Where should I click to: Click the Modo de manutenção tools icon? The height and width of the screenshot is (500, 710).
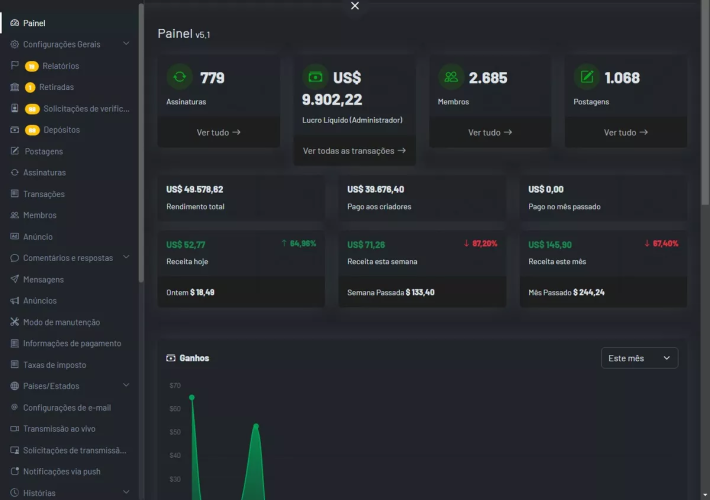click(14, 322)
